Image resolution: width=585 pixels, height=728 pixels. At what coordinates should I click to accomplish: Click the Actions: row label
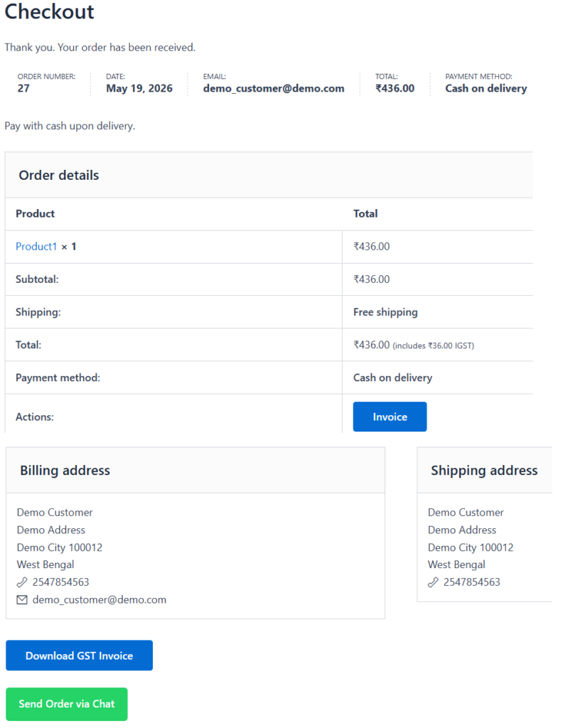point(35,417)
